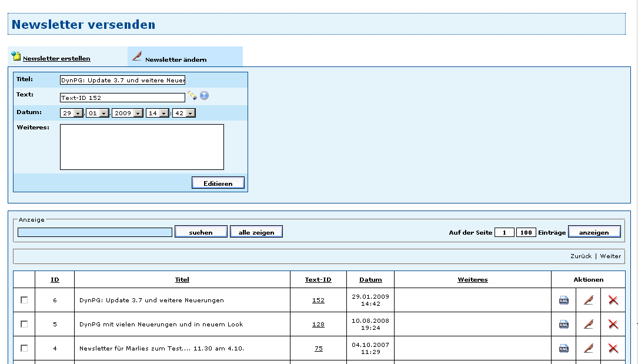Expand the year dropdown showing 2009
Screen dimensions: 638x364
pos(138,113)
